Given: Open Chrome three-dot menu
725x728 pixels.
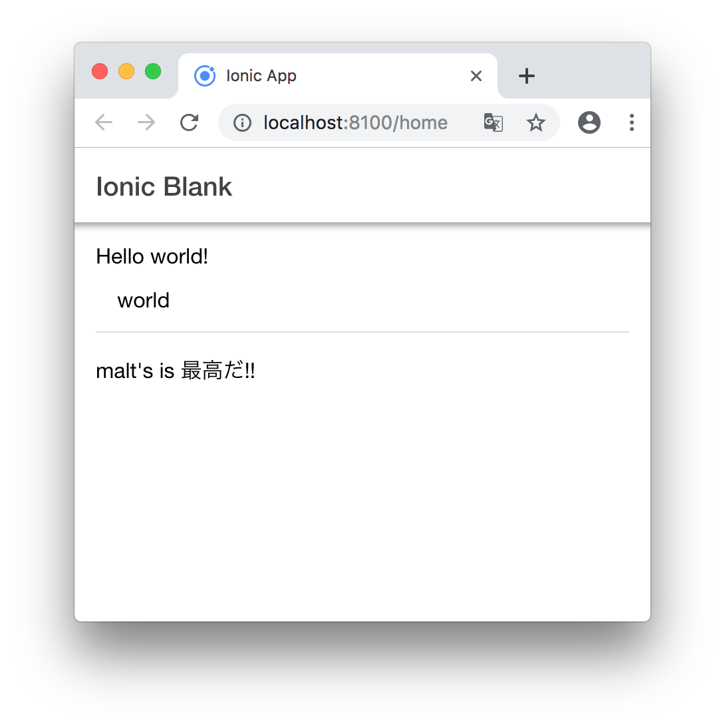Looking at the screenshot, I should pos(632,122).
